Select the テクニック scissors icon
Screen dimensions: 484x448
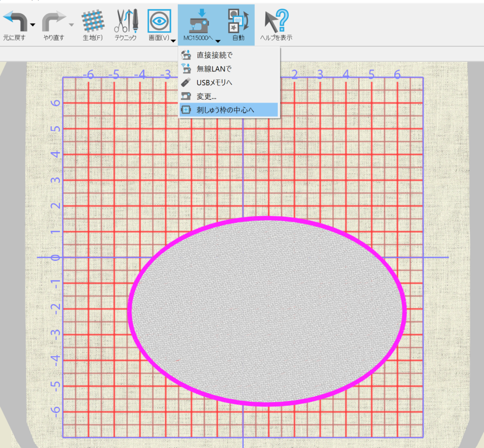click(126, 21)
